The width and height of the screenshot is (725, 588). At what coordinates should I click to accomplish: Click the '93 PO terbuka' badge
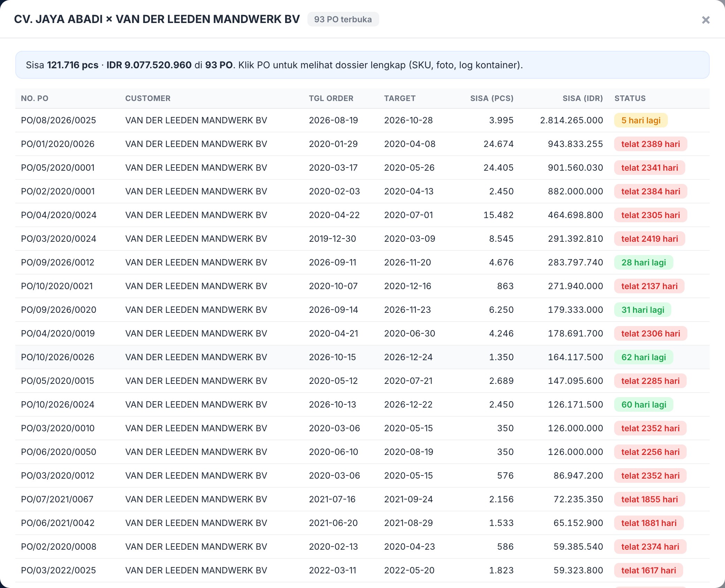click(x=343, y=19)
